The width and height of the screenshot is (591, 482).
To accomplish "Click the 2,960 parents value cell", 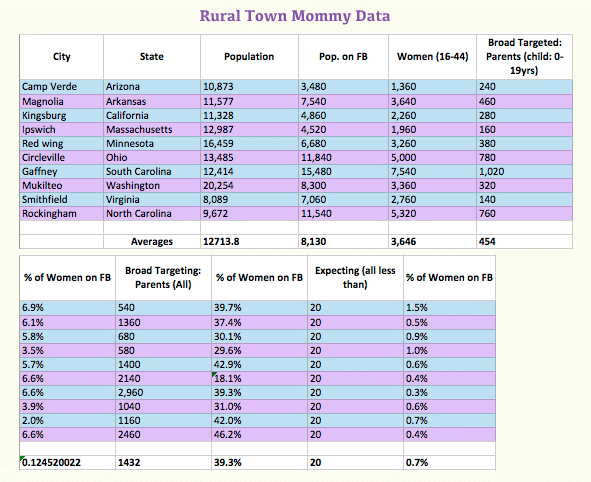I will click(163, 392).
